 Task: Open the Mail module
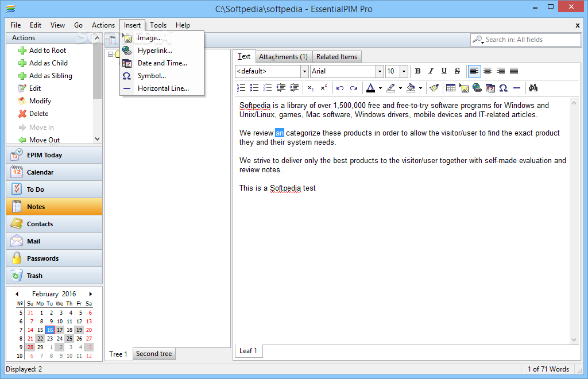[54, 241]
